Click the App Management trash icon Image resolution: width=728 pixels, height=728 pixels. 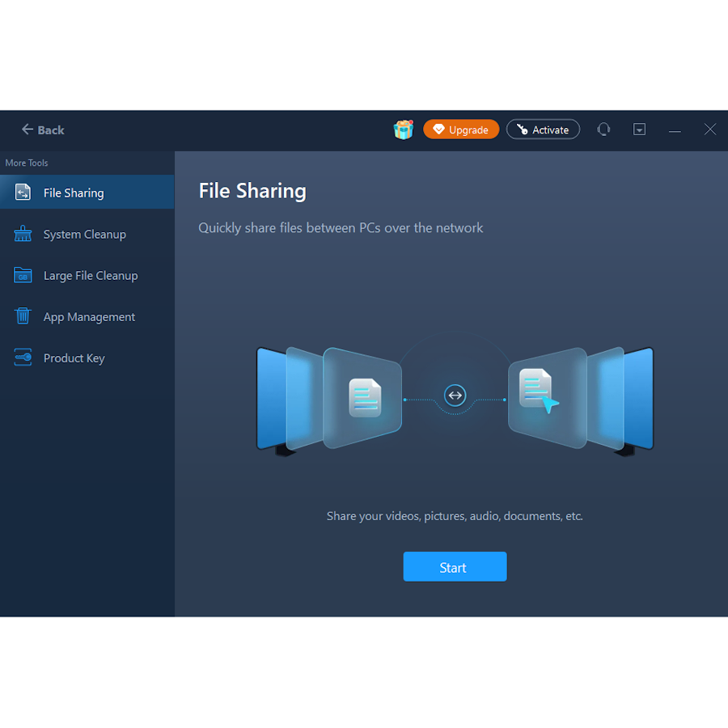[x=23, y=316]
